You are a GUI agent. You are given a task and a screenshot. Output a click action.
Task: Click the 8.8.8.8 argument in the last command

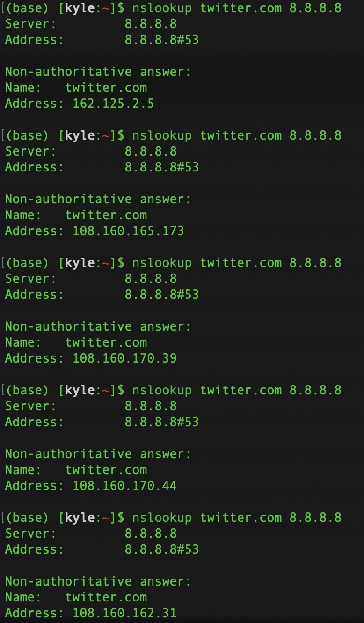[x=315, y=518]
